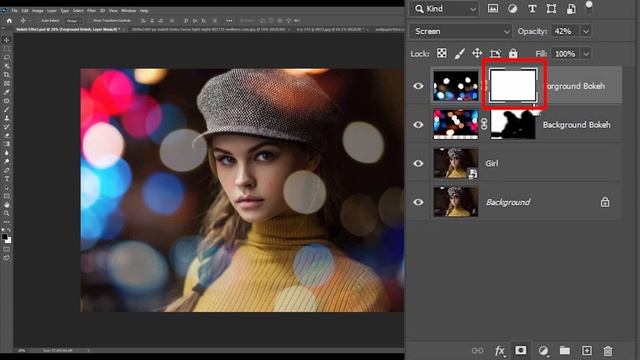Open the Screen blend mode dropdown
640x360 pixels.
pos(460,31)
